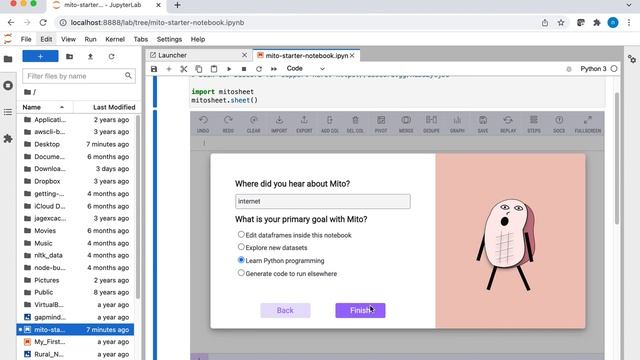Close the Launcher tab
The image size is (640, 360).
click(x=244, y=55)
